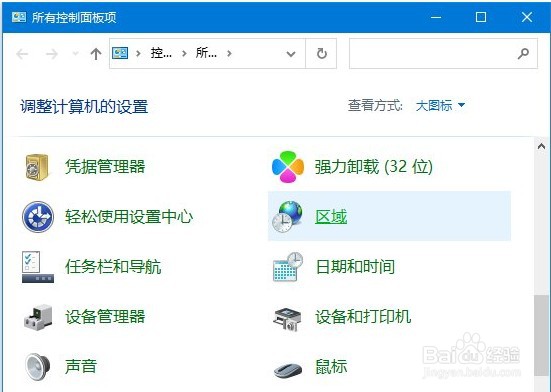Open the Sound speaker icon (声音)
This screenshot has height=392, width=551.
click(38, 366)
